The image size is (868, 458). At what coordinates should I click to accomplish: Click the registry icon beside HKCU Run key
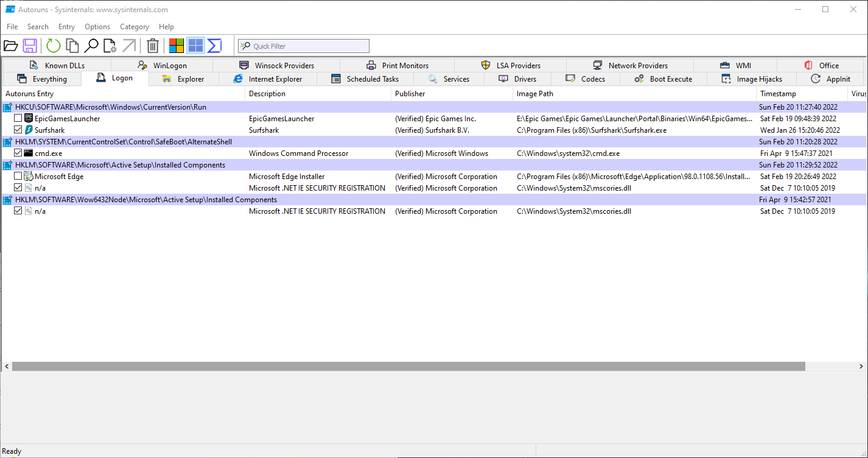pos(7,107)
